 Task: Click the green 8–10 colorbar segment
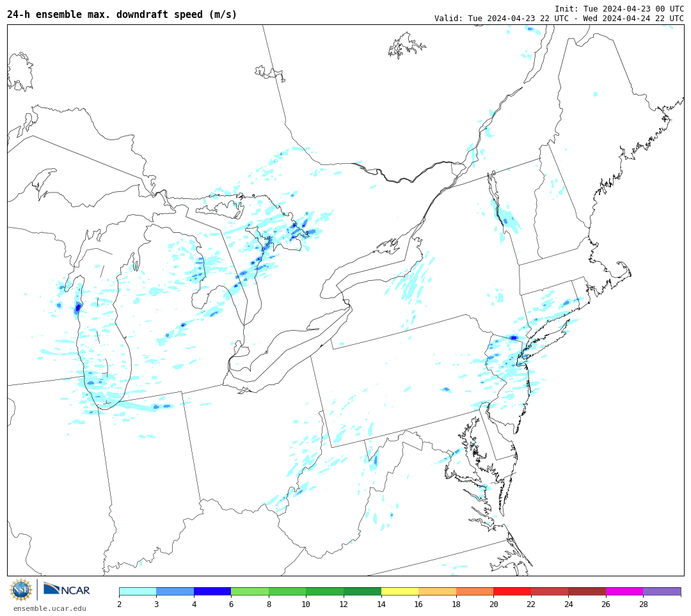point(287,591)
